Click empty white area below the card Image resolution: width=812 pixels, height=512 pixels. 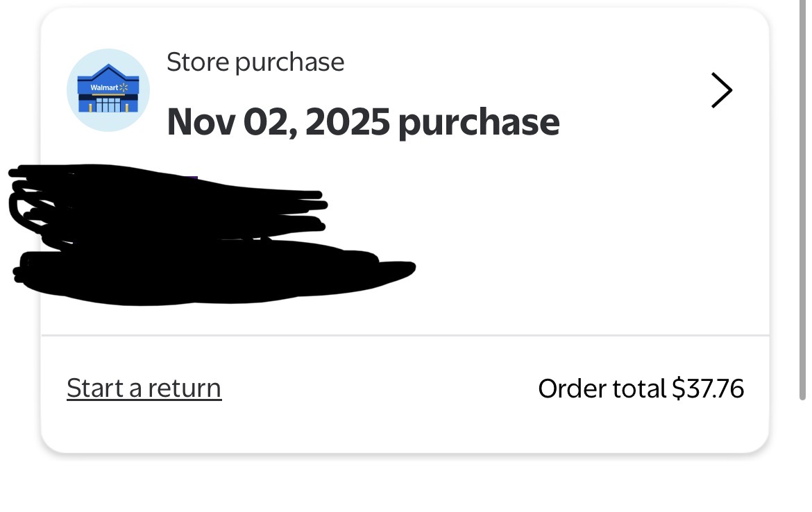point(405,486)
